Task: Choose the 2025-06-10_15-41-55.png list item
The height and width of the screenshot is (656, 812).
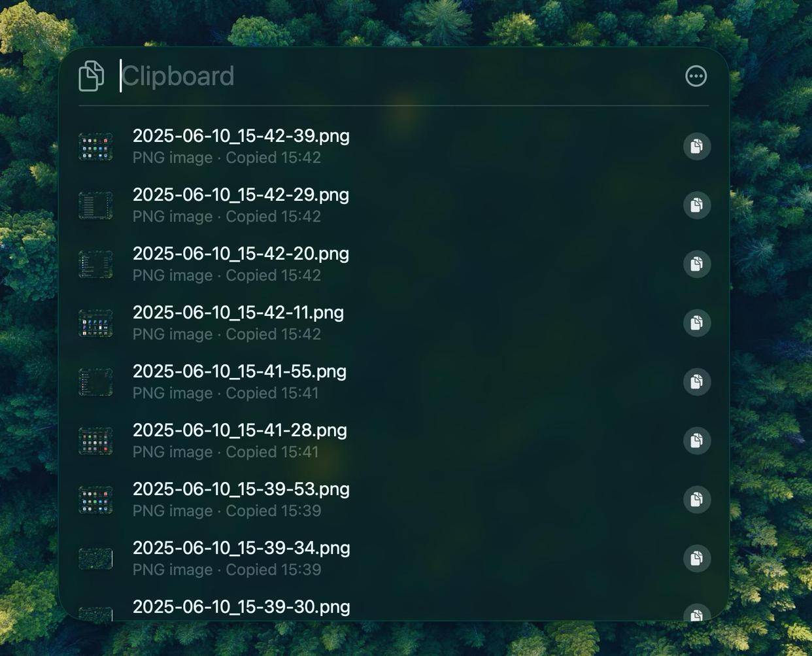Action: click(394, 382)
